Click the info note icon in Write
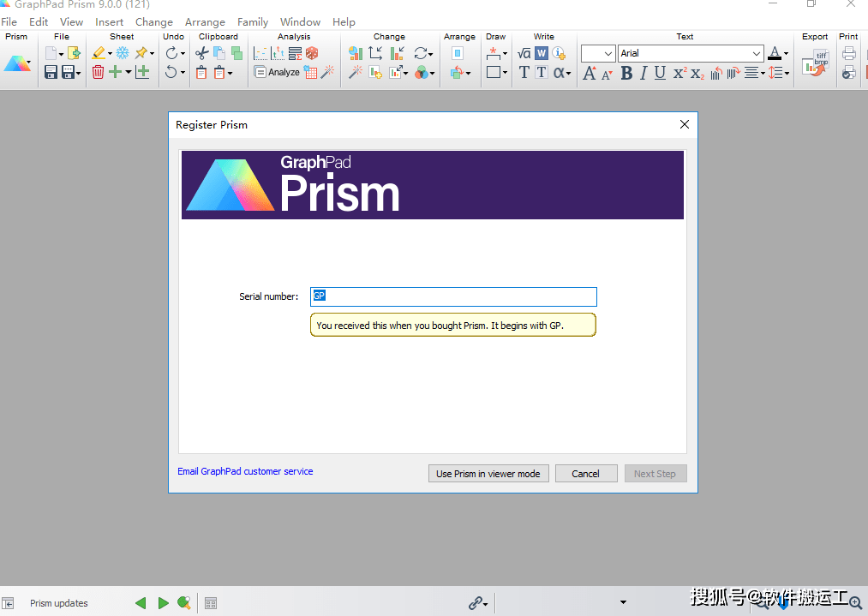868x616 pixels. [x=559, y=53]
